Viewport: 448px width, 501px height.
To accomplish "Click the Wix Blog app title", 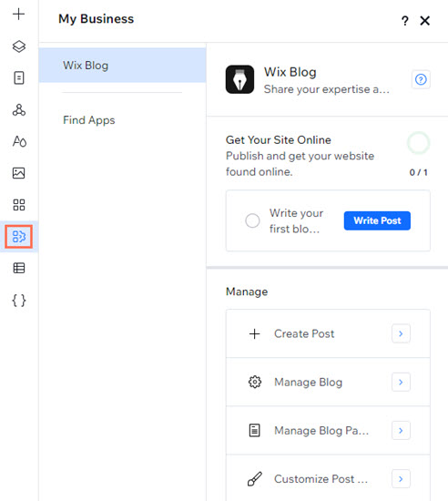I will click(290, 72).
